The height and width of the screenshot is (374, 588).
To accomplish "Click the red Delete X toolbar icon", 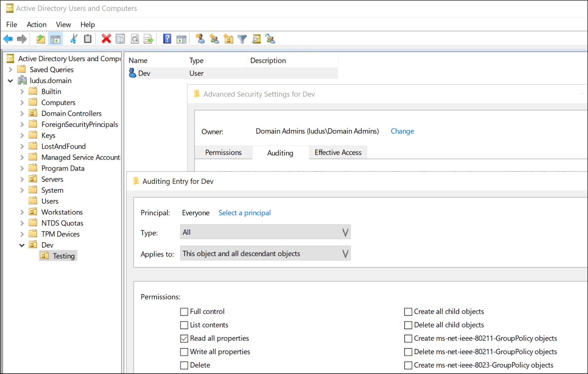I will [x=106, y=39].
